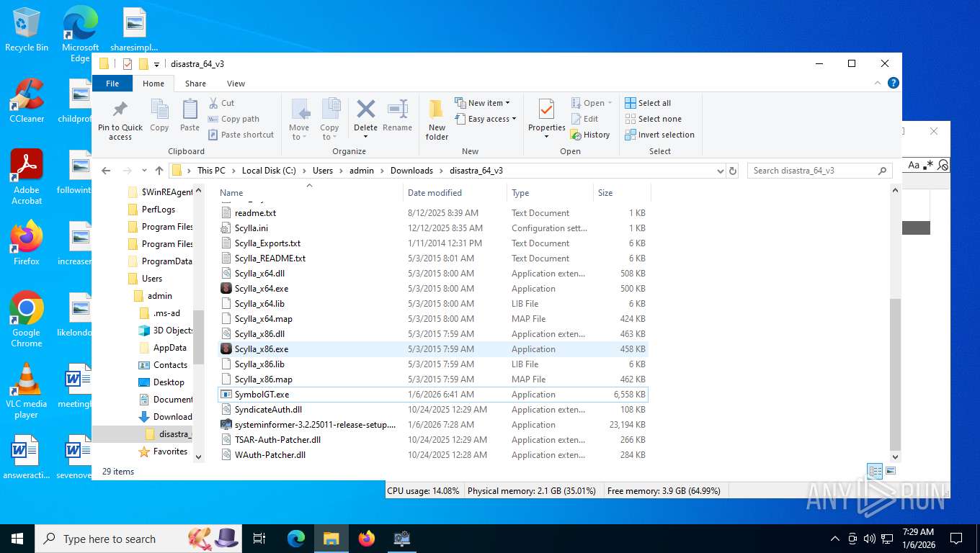Go up one folder level
Viewport: 980px width, 553px height.
click(159, 171)
